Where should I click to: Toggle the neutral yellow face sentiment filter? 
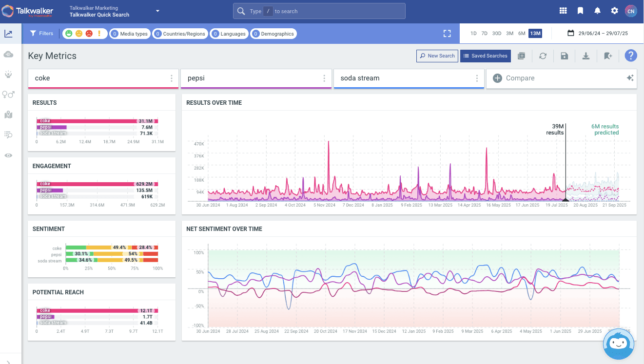point(79,34)
